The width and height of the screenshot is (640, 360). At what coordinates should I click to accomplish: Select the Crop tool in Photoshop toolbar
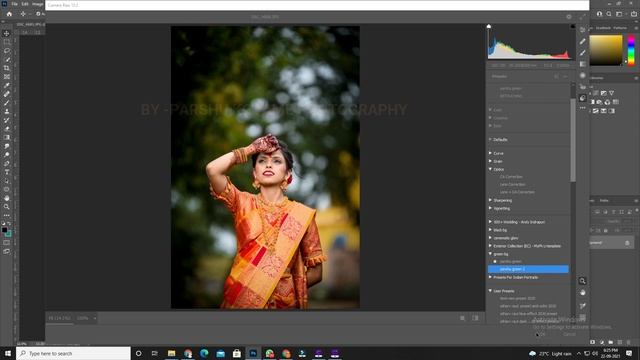(7, 68)
